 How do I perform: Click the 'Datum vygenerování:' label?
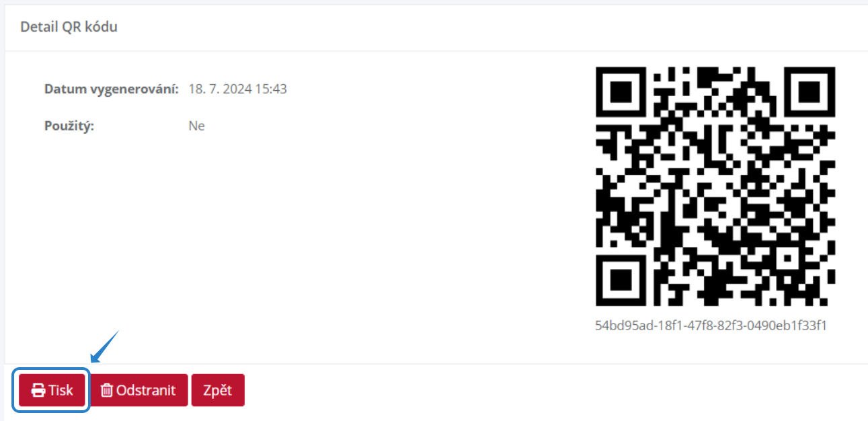[x=112, y=89]
